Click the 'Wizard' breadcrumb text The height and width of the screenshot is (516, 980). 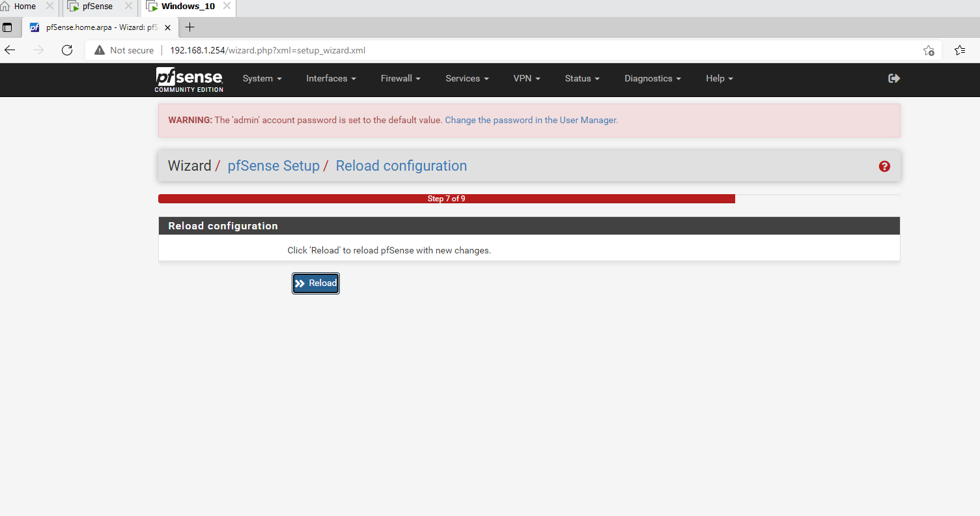189,166
